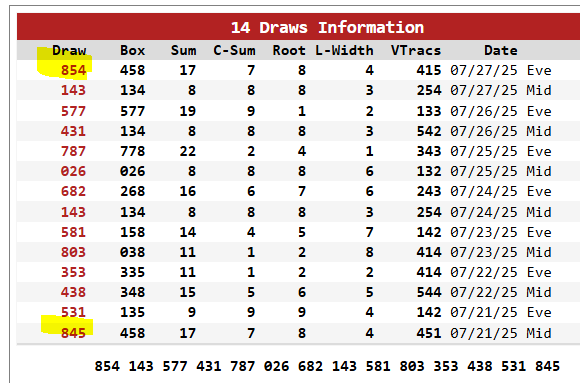
Task: Click draw number 787 in the Draw column
Action: [x=73, y=151]
